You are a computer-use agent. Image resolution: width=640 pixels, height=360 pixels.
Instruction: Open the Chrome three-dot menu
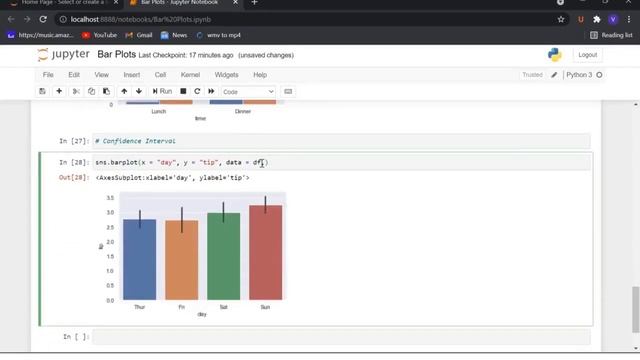click(629, 20)
